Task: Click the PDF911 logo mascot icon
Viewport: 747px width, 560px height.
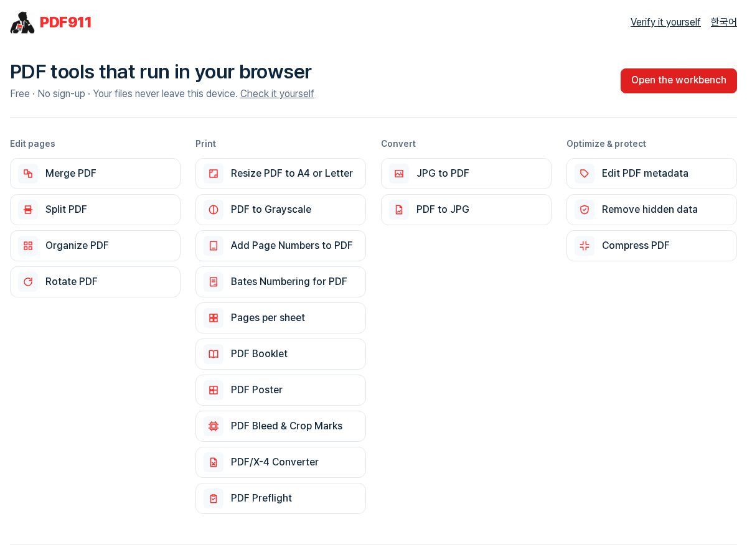Action: point(22,22)
